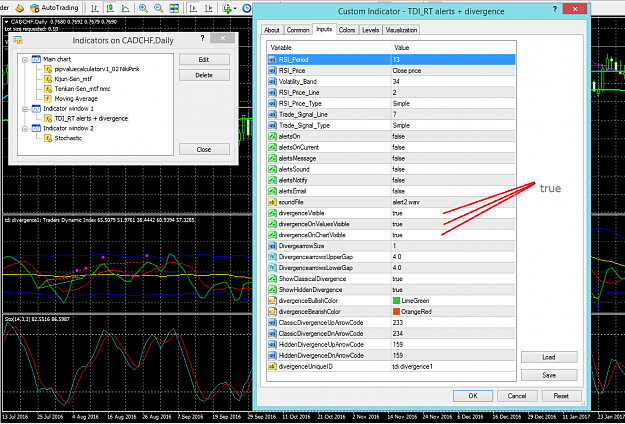
Task: Collapse the Indicator window 1 node
Action: tap(25, 109)
